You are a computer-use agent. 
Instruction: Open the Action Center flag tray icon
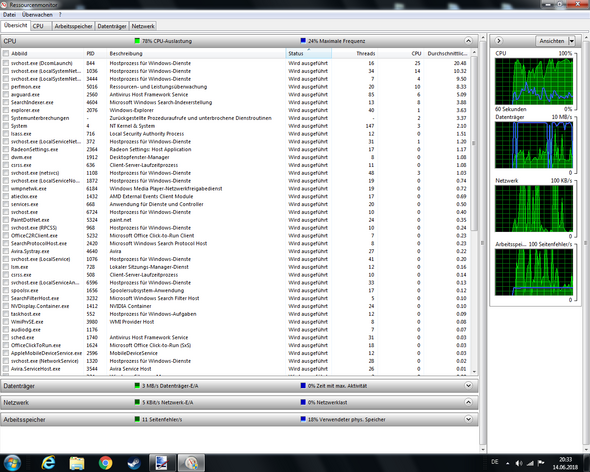tap(541, 463)
